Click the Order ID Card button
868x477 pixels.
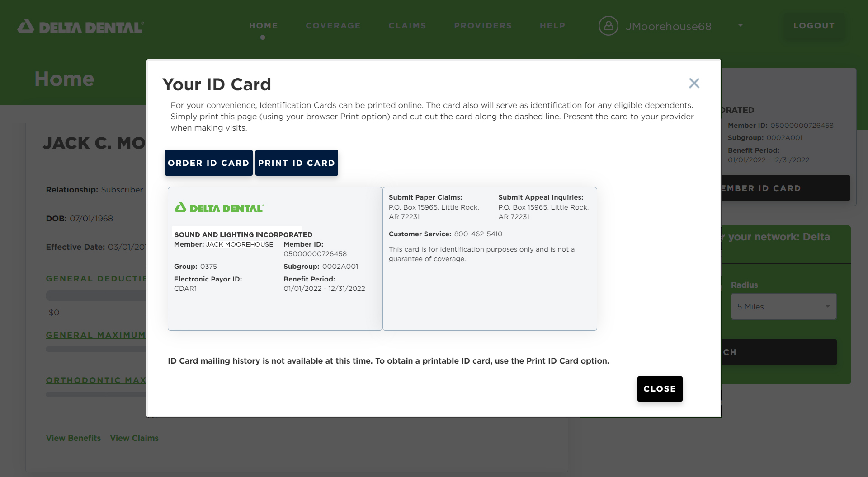coord(208,163)
